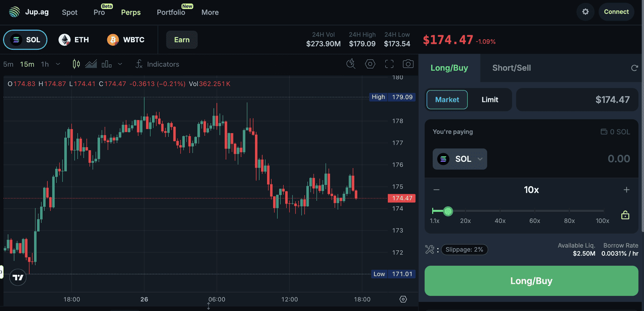Click the large red $174.47 header price
The image size is (644, 311).
pos(448,40)
